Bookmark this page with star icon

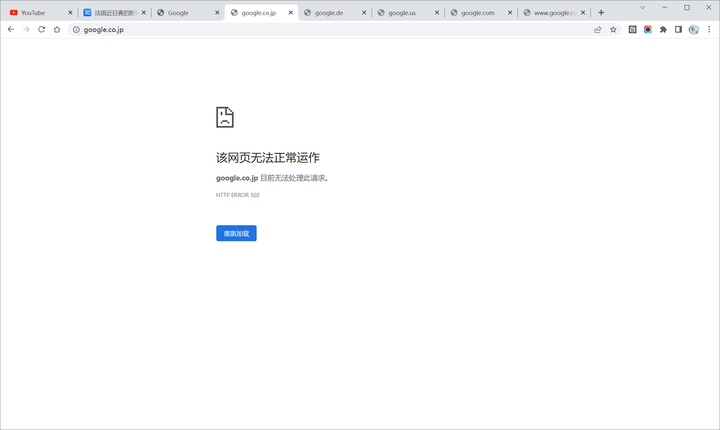pyautogui.click(x=613, y=29)
